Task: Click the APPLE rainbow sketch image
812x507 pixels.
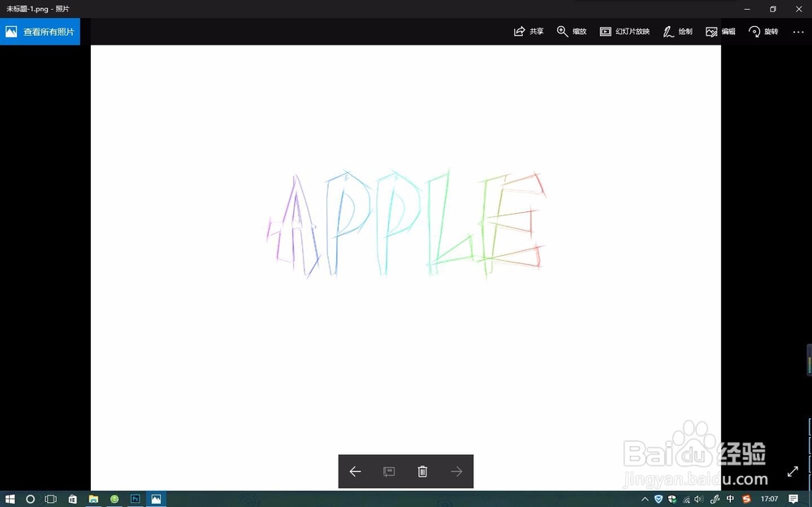Action: 405,224
